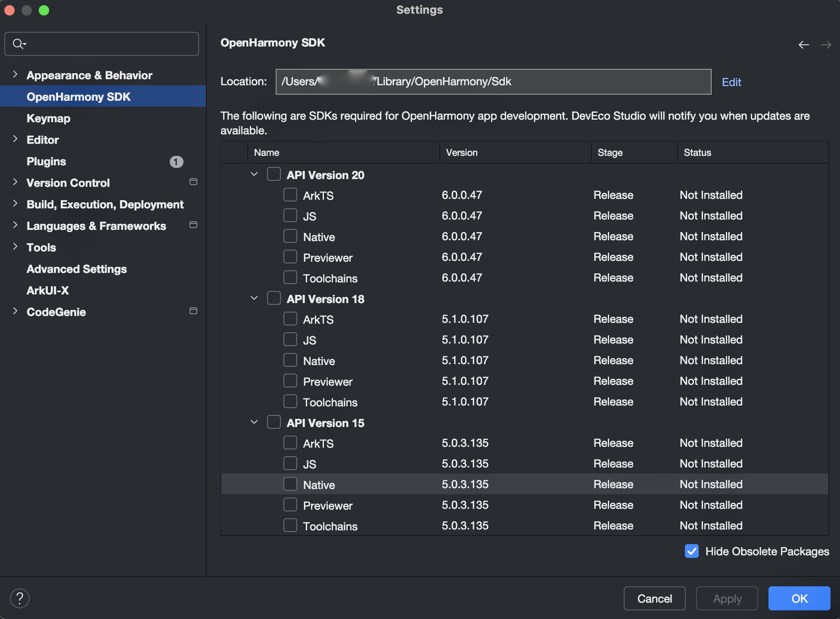Click project-level icon beside Languages & Frameworks
The height and width of the screenshot is (619, 840).
click(193, 225)
